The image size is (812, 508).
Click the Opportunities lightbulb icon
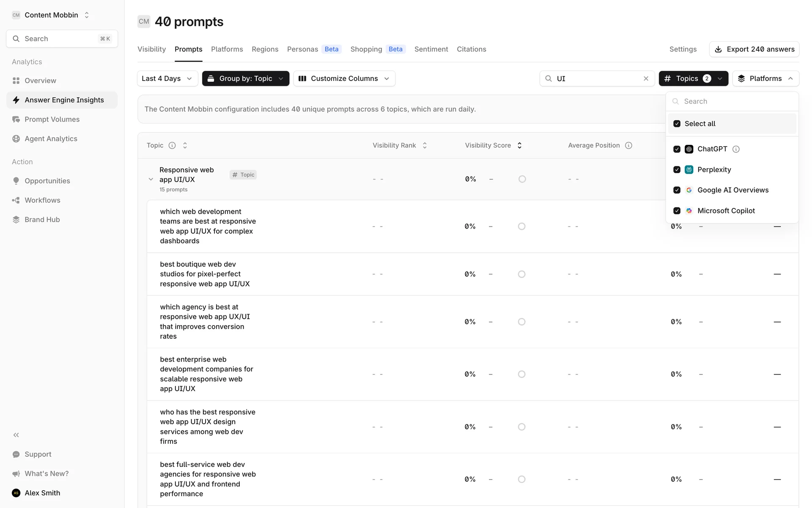[x=16, y=181]
